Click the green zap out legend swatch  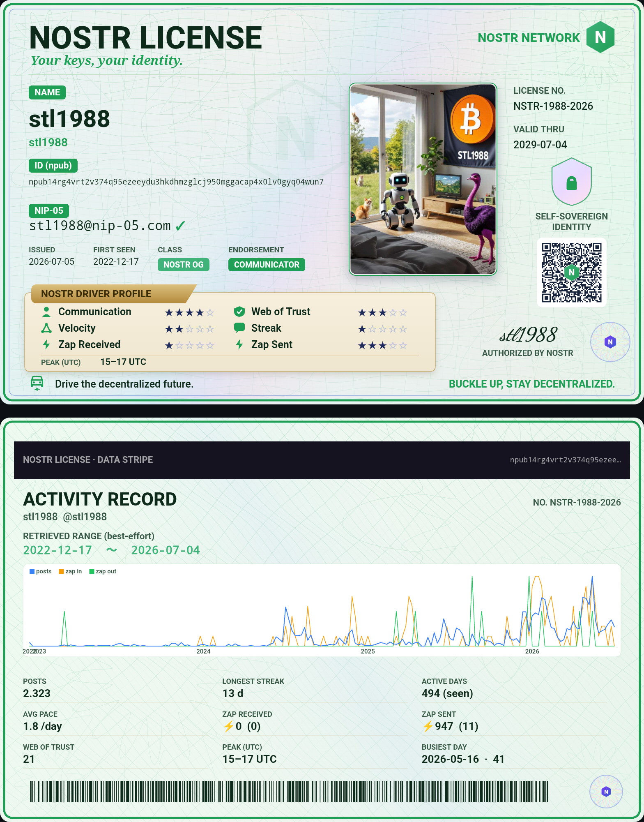click(x=92, y=571)
